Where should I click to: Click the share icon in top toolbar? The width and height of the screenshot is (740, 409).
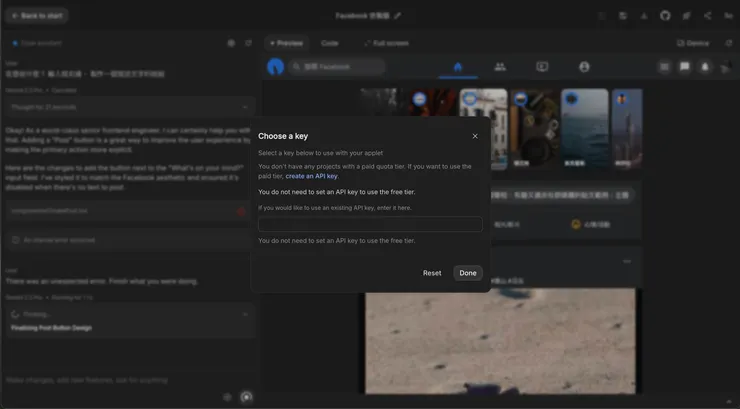pyautogui.click(x=708, y=16)
